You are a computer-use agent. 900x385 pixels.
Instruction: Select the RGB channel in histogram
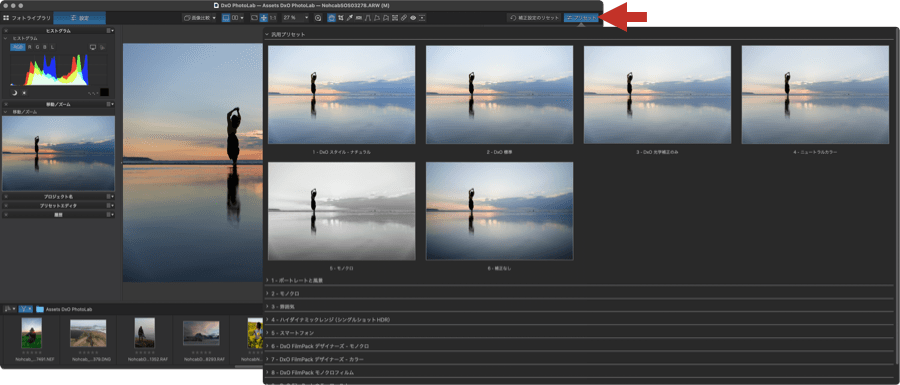18,47
